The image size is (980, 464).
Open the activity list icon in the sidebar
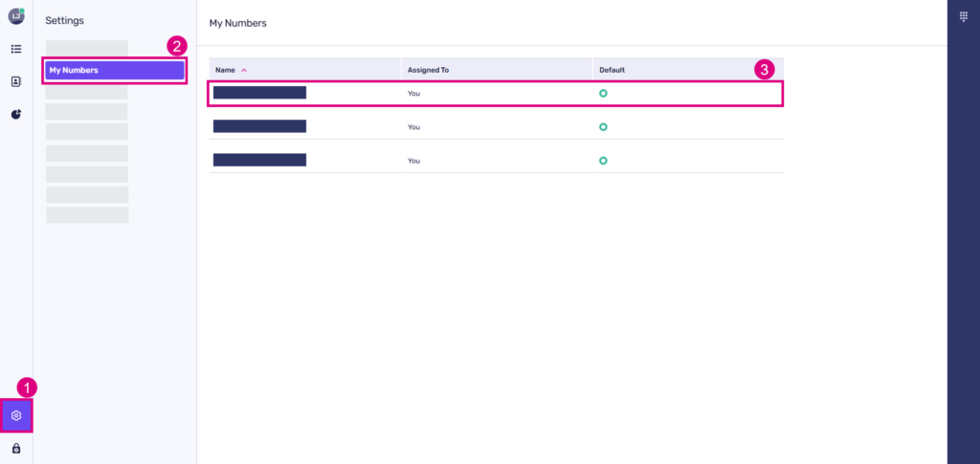pyautogui.click(x=16, y=49)
